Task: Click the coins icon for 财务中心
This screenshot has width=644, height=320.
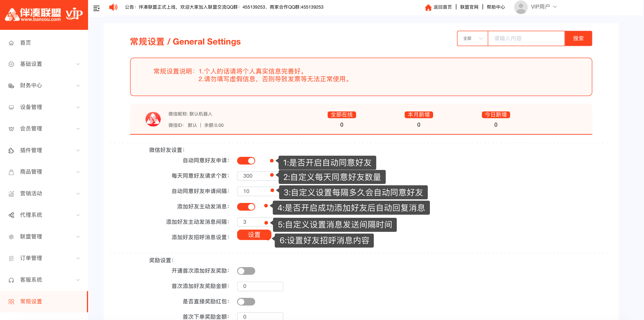Action: [11, 86]
